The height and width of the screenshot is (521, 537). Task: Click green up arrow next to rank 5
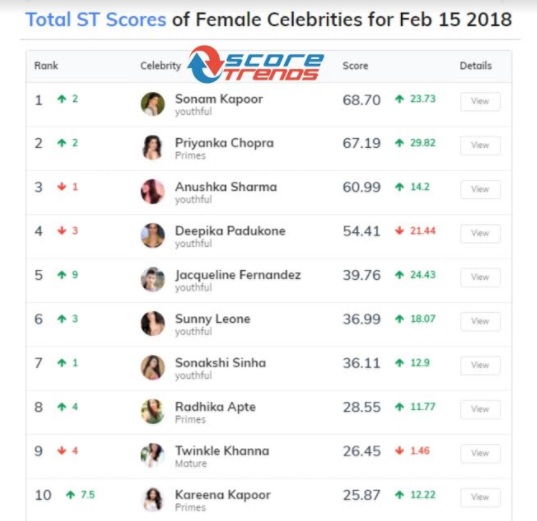[62, 275]
